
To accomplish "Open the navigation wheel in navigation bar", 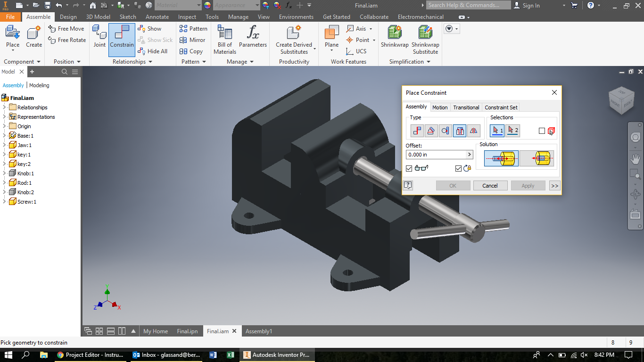I will [x=635, y=137].
